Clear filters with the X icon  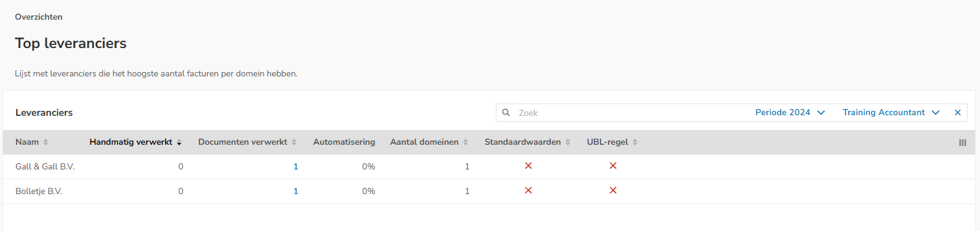[958, 113]
